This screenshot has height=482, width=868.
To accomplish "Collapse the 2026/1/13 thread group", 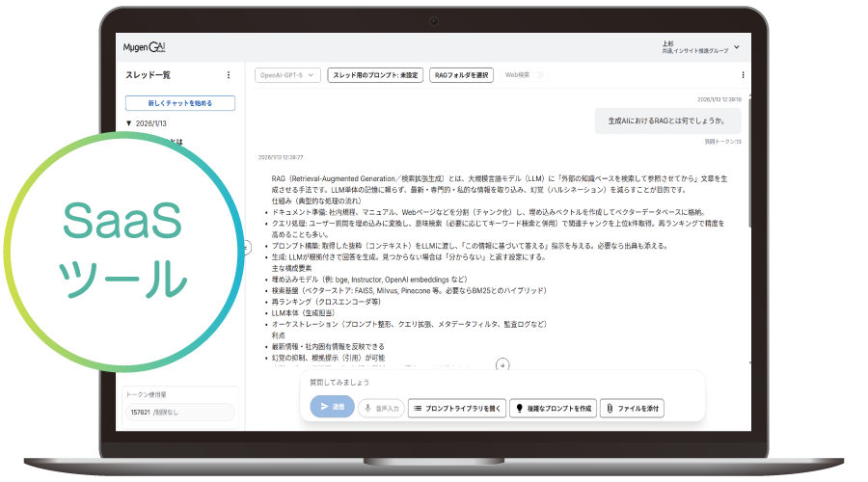I will [129, 123].
